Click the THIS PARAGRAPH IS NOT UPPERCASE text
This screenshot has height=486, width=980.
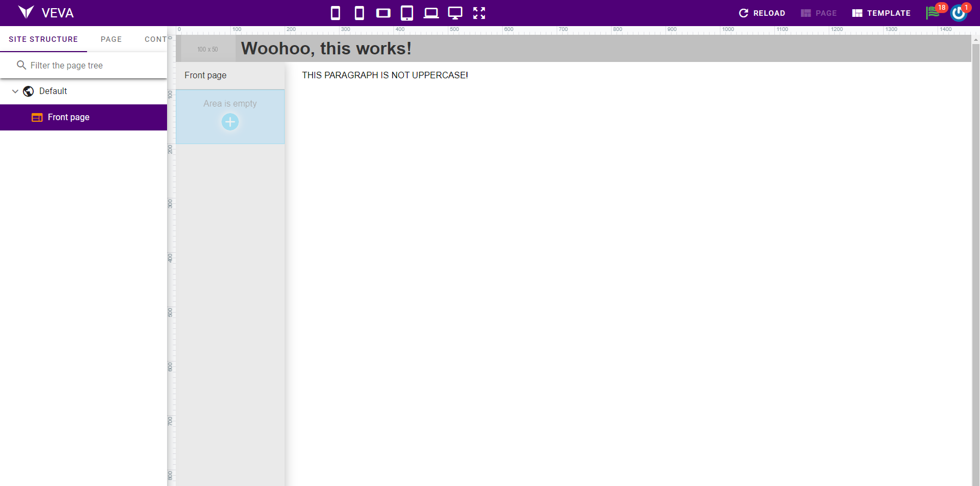[x=385, y=75]
